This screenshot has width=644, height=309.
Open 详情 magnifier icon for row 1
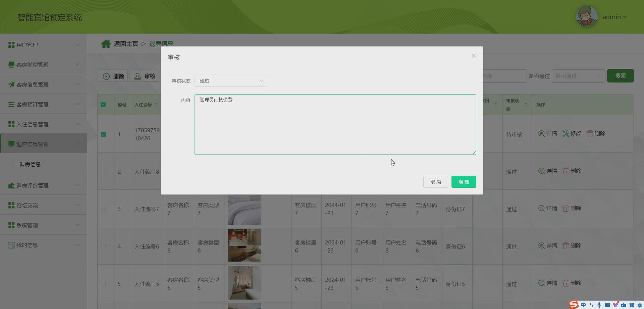pos(541,133)
